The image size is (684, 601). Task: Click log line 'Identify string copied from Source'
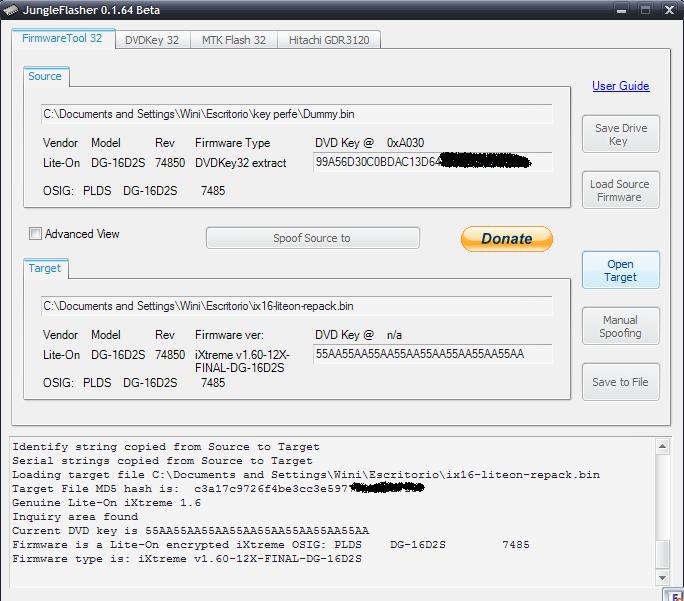pos(166,447)
